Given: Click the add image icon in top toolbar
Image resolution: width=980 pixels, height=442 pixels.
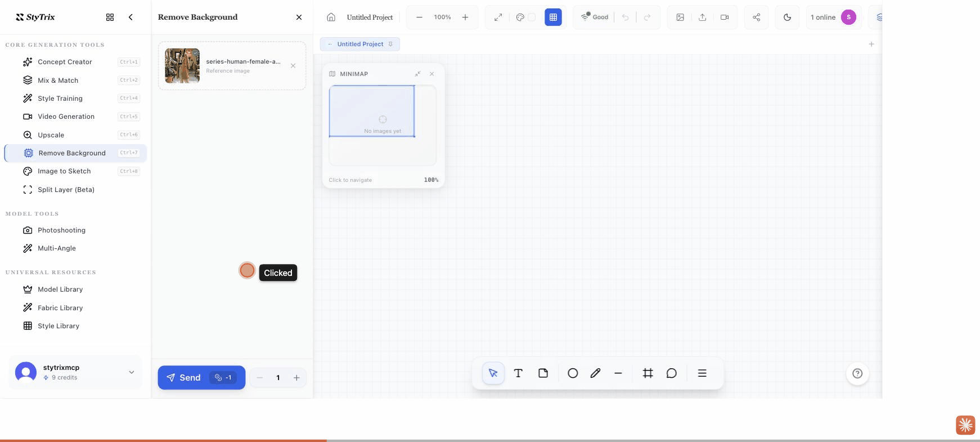Looking at the screenshot, I should pyautogui.click(x=680, y=17).
